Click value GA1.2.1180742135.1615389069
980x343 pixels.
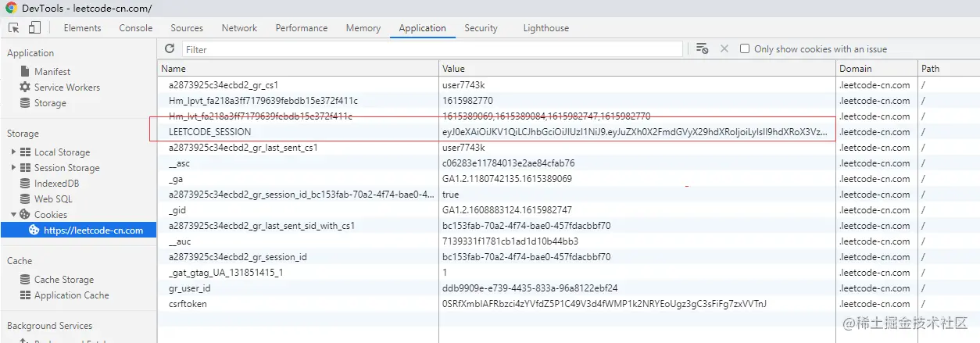507,179
